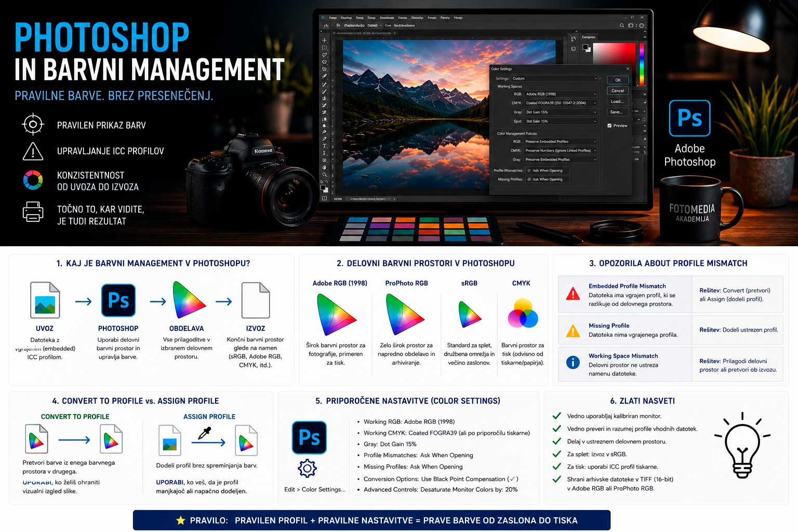Open CMYK Preserve Numbers policy dropdown
The width and height of the screenshot is (798, 532).
pos(561,151)
